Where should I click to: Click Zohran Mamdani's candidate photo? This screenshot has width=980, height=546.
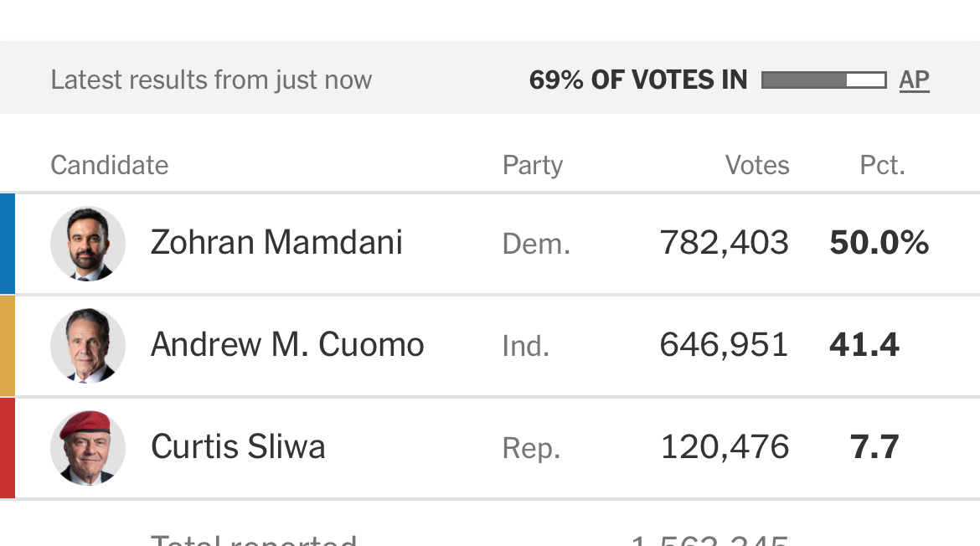click(x=88, y=244)
